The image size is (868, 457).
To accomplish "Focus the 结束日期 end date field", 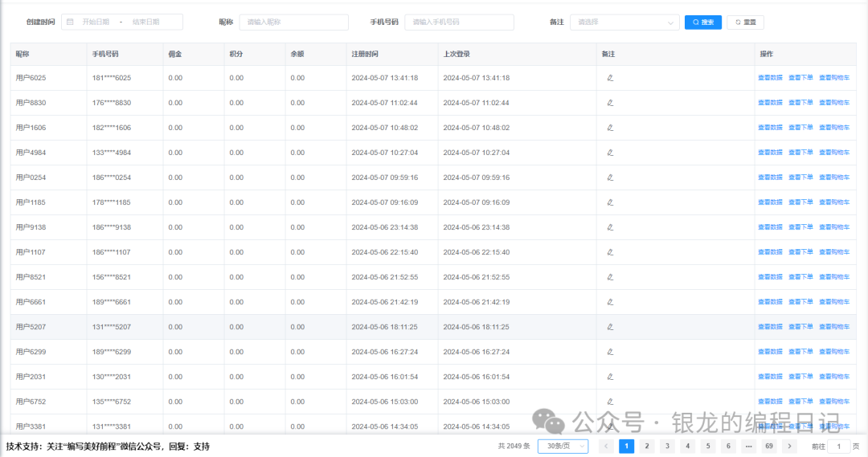I will click(x=146, y=22).
